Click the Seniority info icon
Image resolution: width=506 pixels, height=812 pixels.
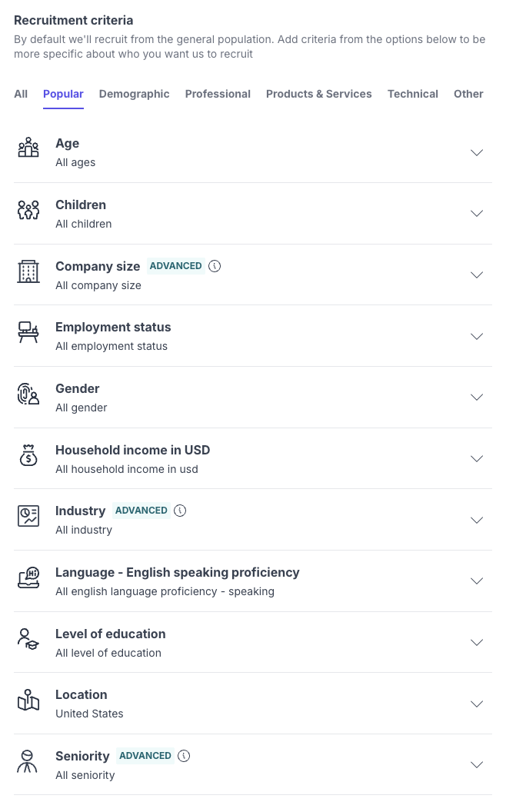click(184, 756)
